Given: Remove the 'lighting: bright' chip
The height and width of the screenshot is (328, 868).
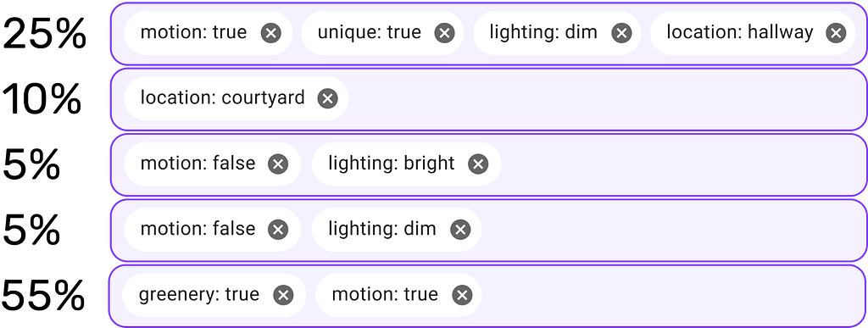Looking at the screenshot, I should tap(478, 164).
